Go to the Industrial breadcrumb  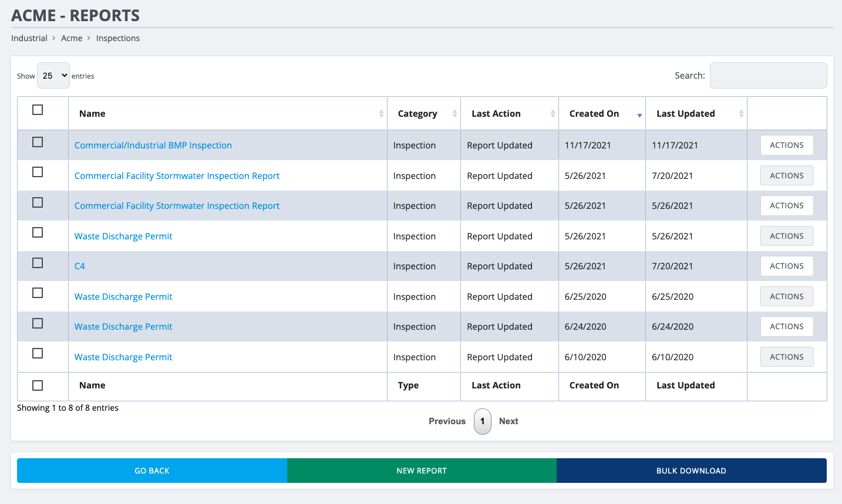29,38
